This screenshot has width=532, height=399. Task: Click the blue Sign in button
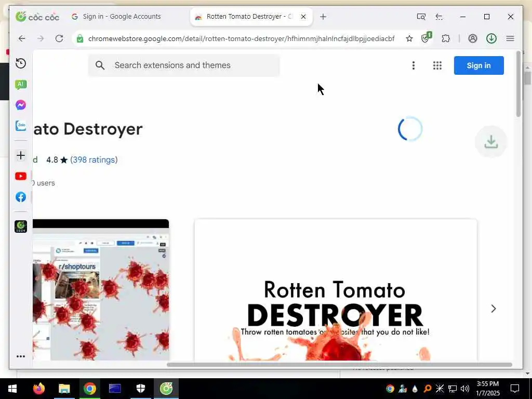[x=478, y=65]
